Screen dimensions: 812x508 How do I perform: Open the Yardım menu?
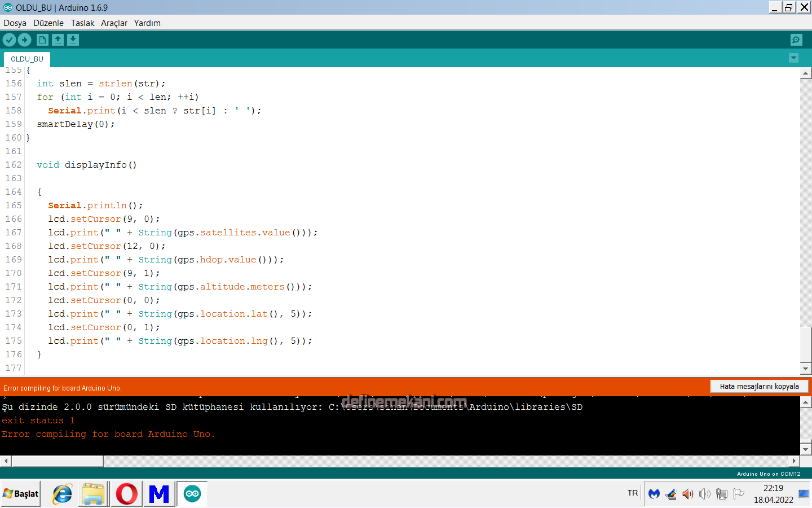147,23
